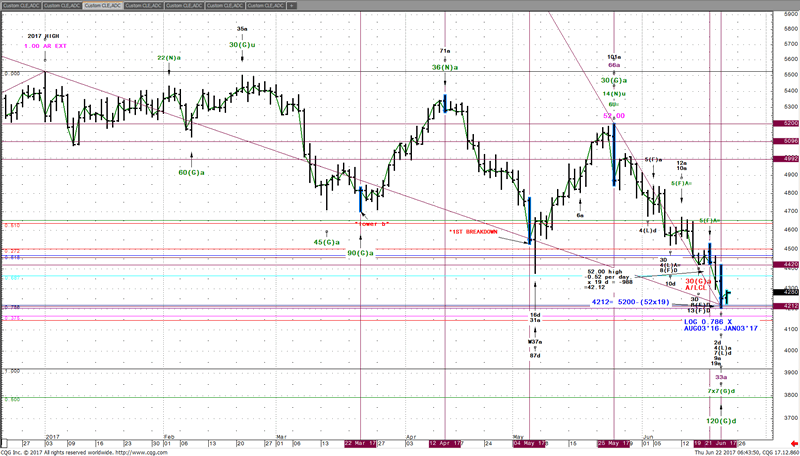Click the highlighted 5200 price label on axis
This screenshot has width=800, height=456.
(x=785, y=123)
